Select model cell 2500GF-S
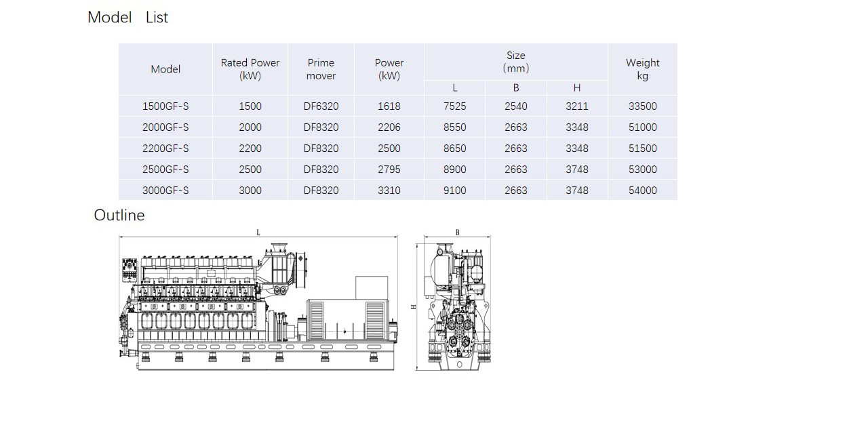Screen dimensions: 868x425 point(165,169)
